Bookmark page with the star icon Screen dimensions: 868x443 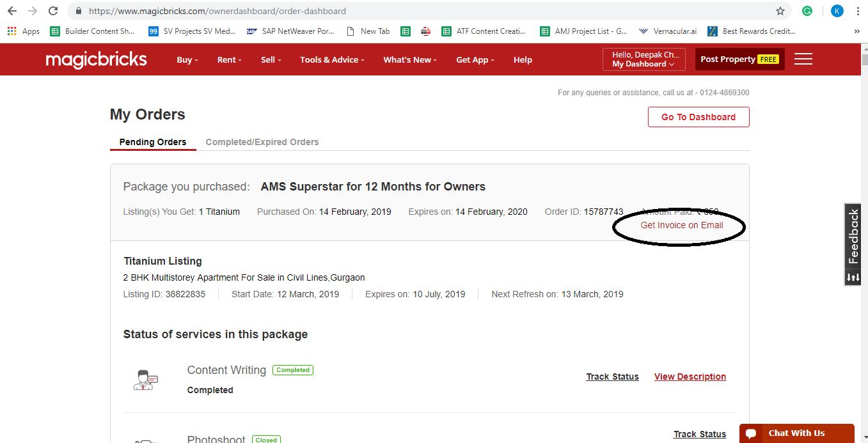click(x=780, y=11)
